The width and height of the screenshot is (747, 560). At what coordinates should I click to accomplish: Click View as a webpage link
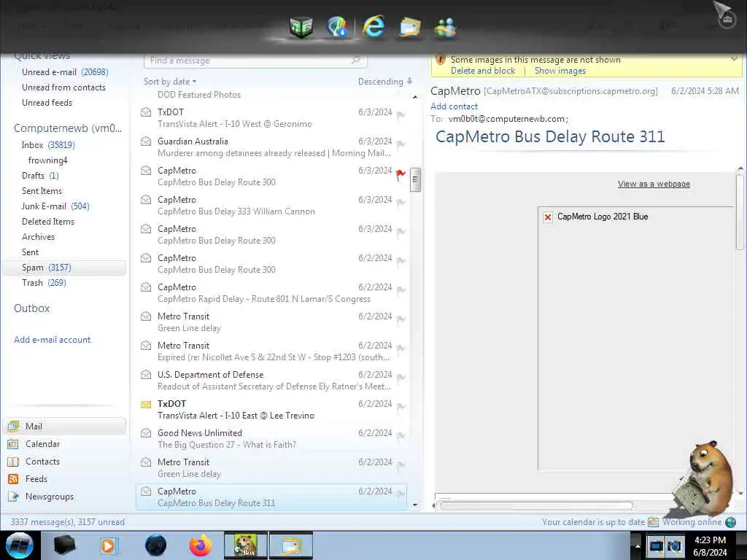(654, 184)
